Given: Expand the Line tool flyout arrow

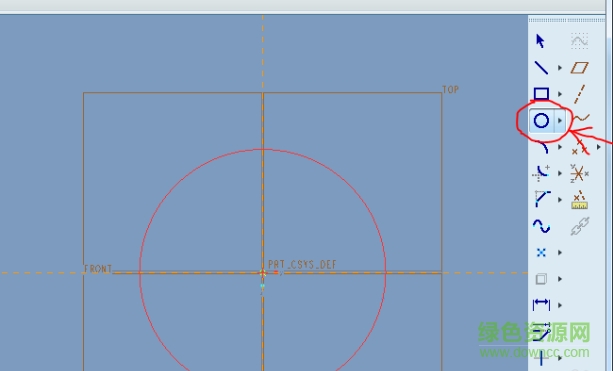Looking at the screenshot, I should (560, 68).
